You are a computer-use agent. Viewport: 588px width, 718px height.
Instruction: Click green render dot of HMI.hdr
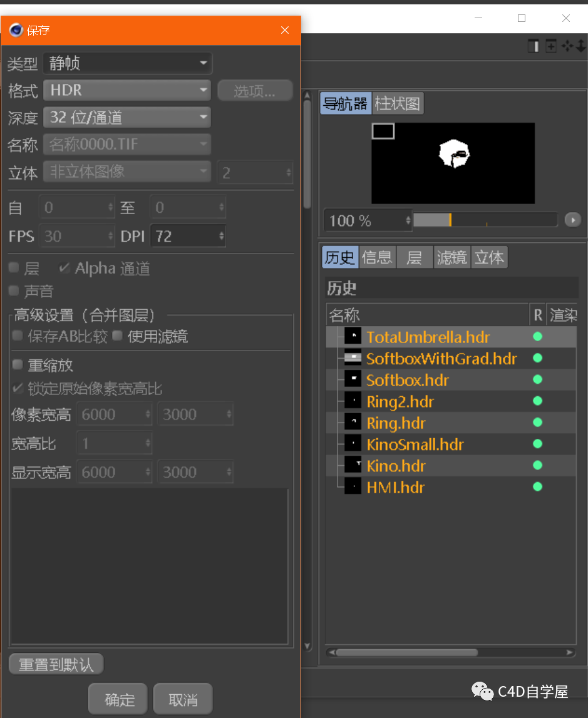pos(538,487)
